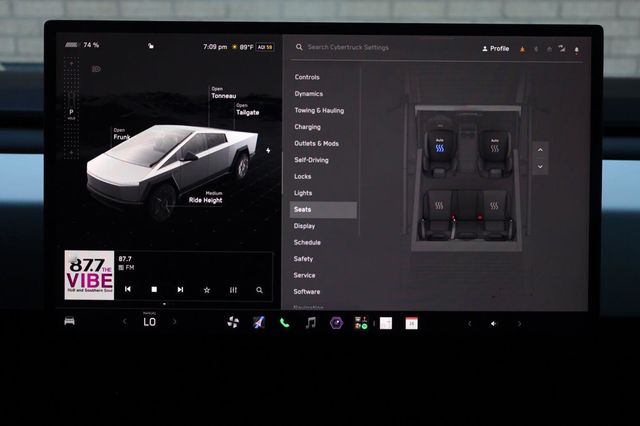The height and width of the screenshot is (426, 640).
Task: Toggle front passenger seat heater
Action: (x=495, y=146)
